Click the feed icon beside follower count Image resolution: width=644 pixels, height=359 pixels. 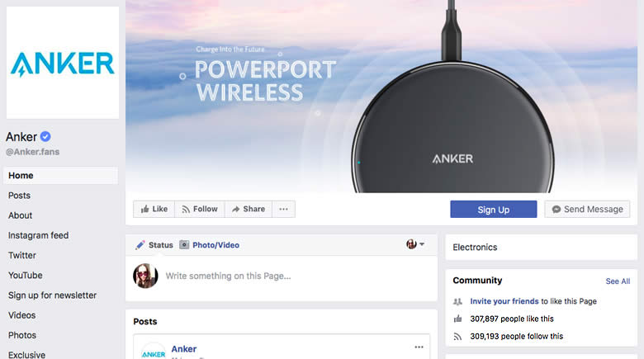pos(457,337)
